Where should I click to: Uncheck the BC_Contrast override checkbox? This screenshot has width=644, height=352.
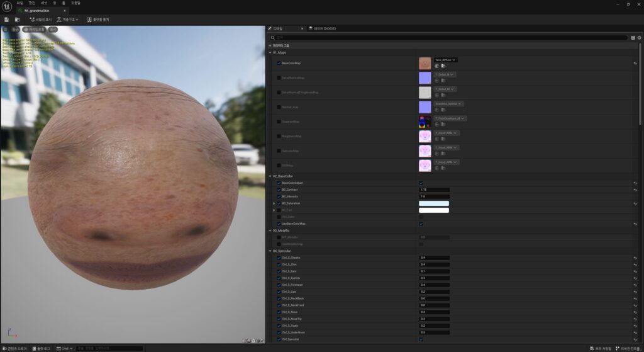[279, 190]
